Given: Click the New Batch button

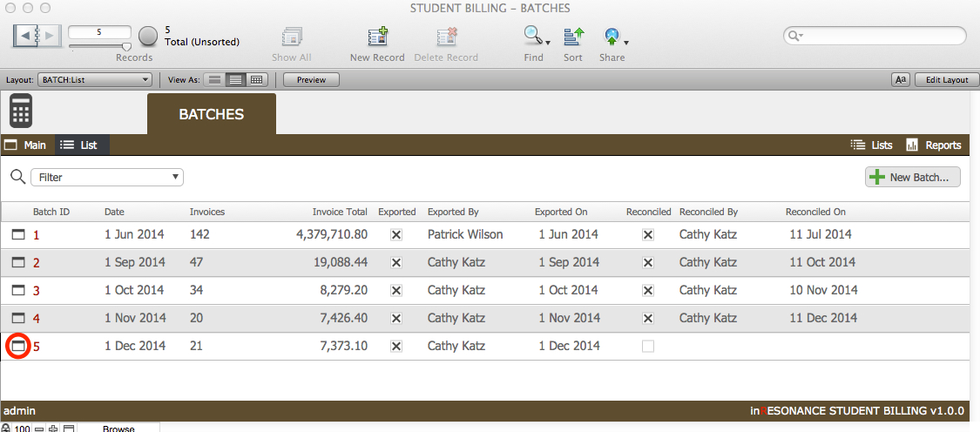Looking at the screenshot, I should [913, 177].
